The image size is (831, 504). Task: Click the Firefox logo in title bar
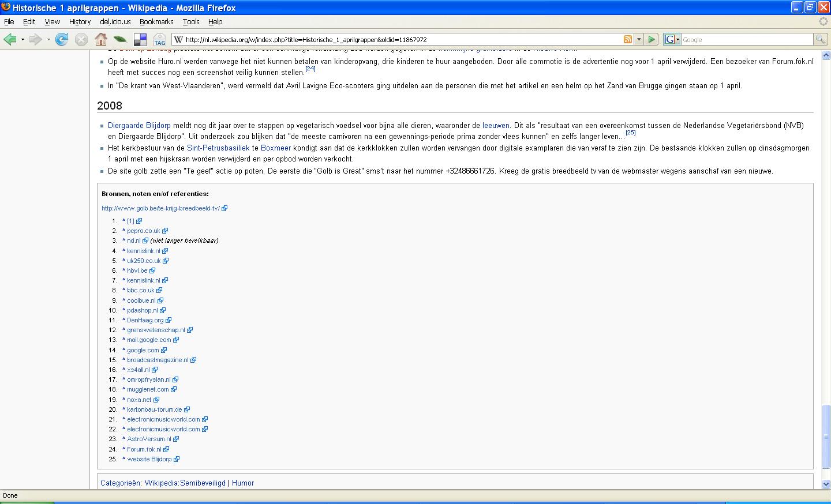click(6, 7)
